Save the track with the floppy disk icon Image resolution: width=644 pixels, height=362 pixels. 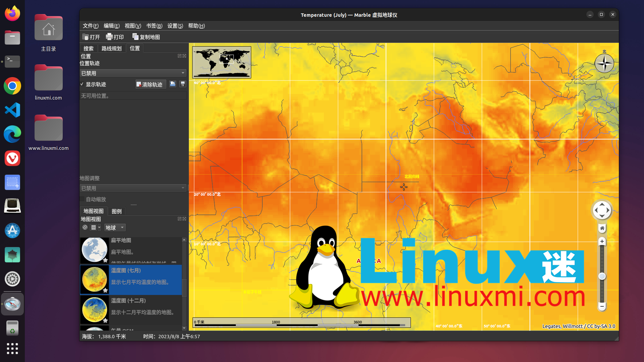(183, 84)
